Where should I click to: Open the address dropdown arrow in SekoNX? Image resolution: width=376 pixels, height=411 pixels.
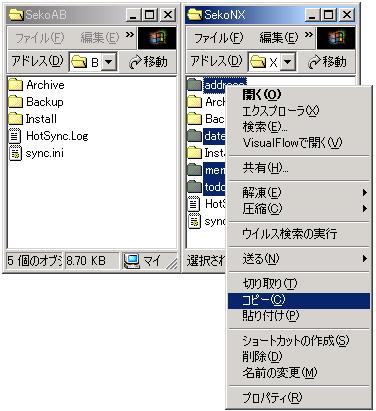(x=287, y=62)
